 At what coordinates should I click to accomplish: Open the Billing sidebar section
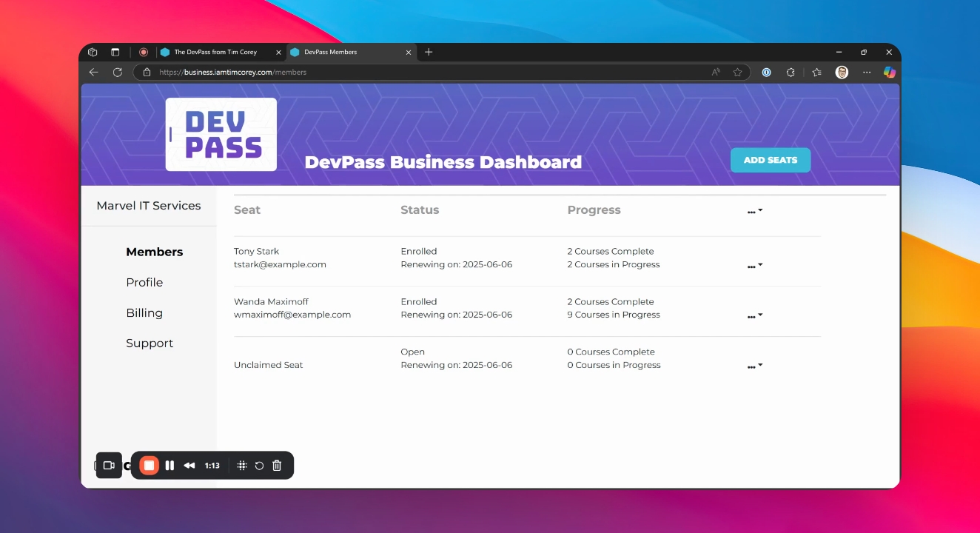[144, 312]
